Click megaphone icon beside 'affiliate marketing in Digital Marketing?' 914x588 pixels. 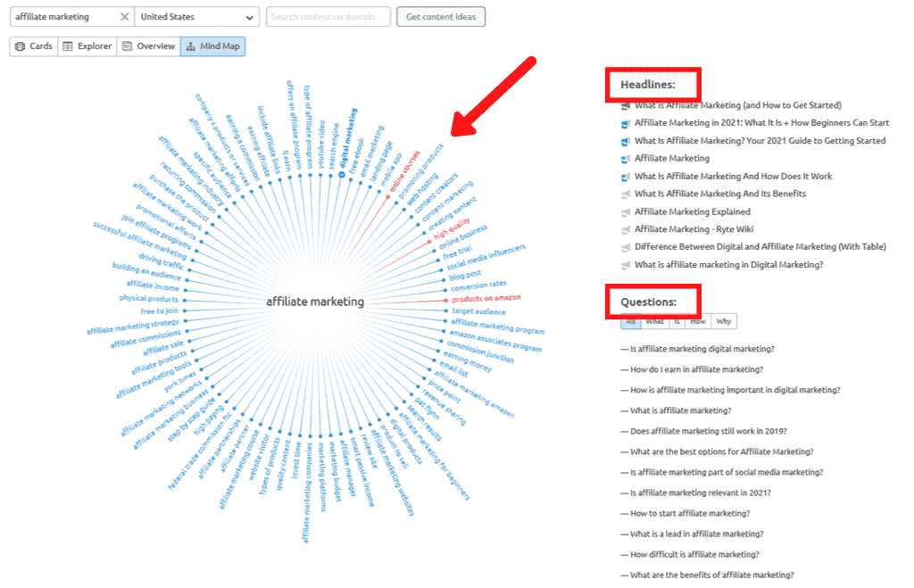click(626, 265)
